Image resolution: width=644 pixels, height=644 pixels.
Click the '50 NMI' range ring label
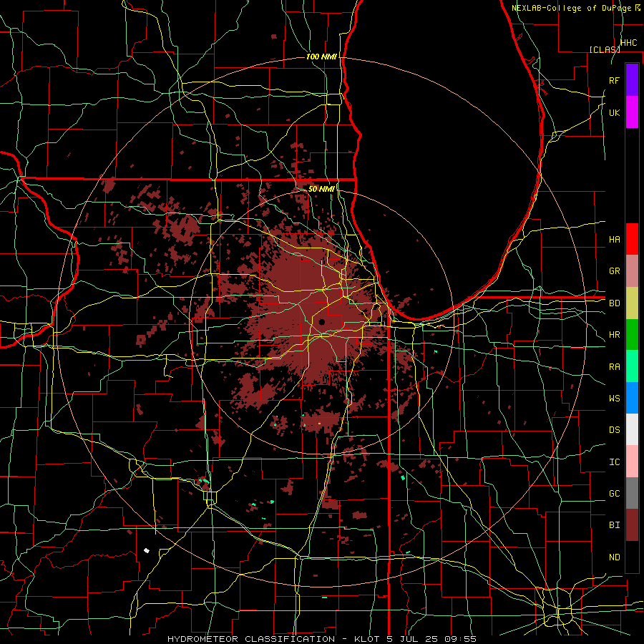pyautogui.click(x=321, y=189)
